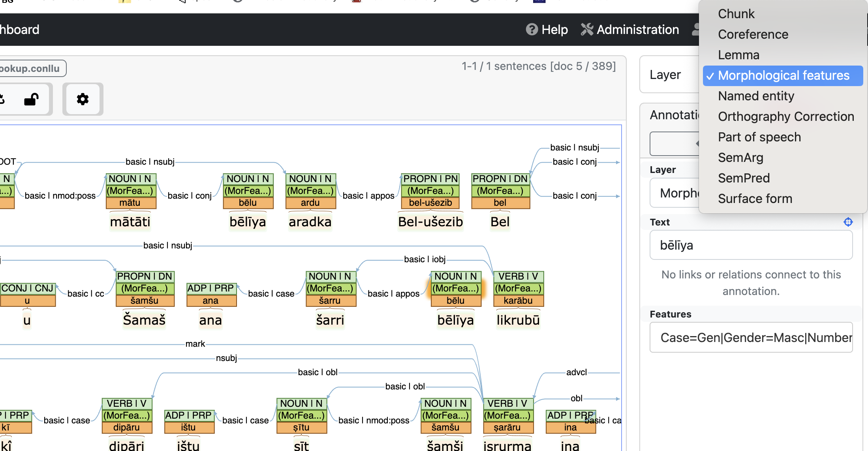Screen dimensions: 868x451
Task: Choose Part of speech layer
Action: (x=759, y=137)
